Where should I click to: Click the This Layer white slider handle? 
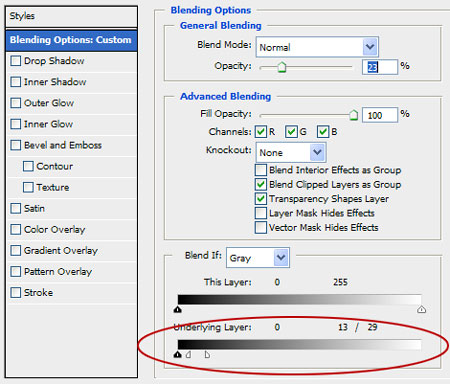(421, 310)
